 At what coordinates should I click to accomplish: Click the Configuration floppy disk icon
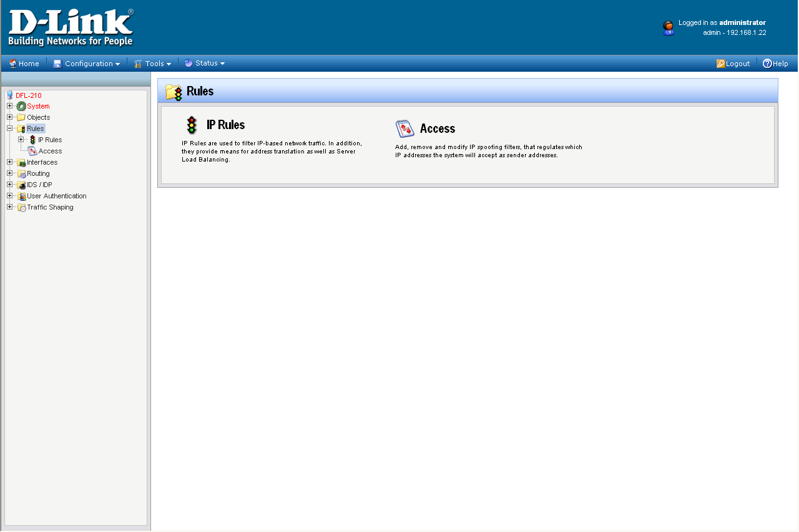click(x=57, y=64)
